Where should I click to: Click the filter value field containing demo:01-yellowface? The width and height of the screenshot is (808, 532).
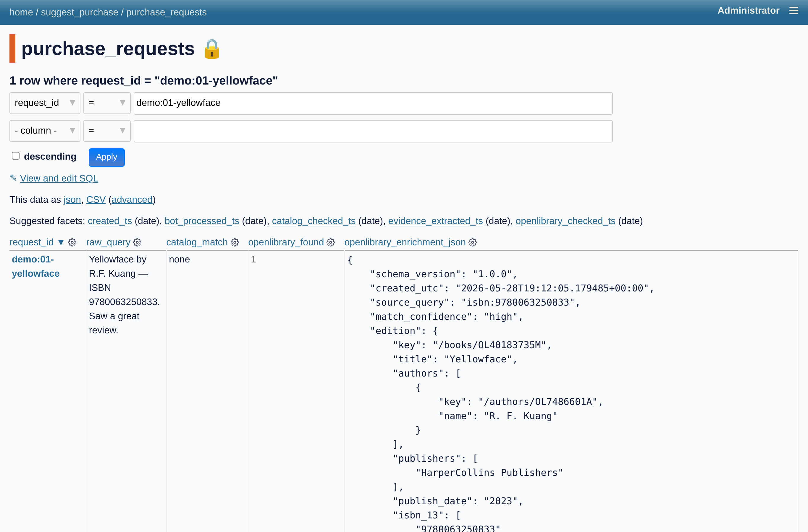coord(373,103)
